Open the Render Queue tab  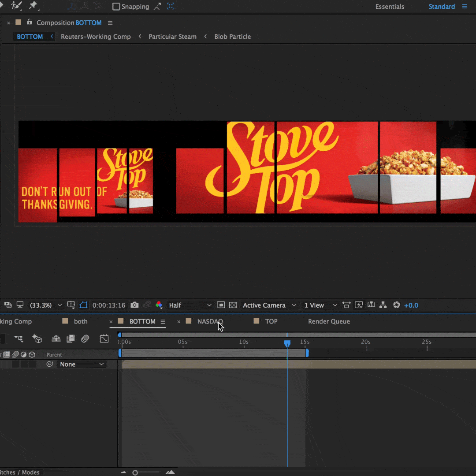tap(329, 321)
